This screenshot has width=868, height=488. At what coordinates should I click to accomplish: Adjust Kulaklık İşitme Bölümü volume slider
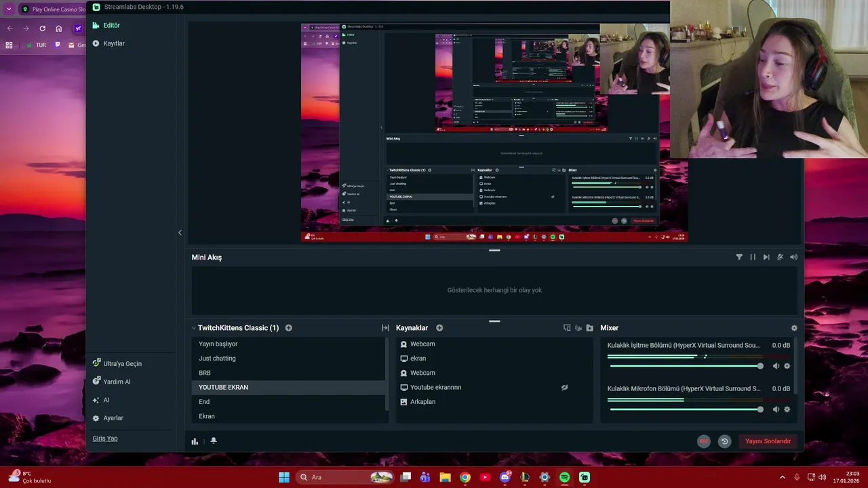tap(686, 366)
